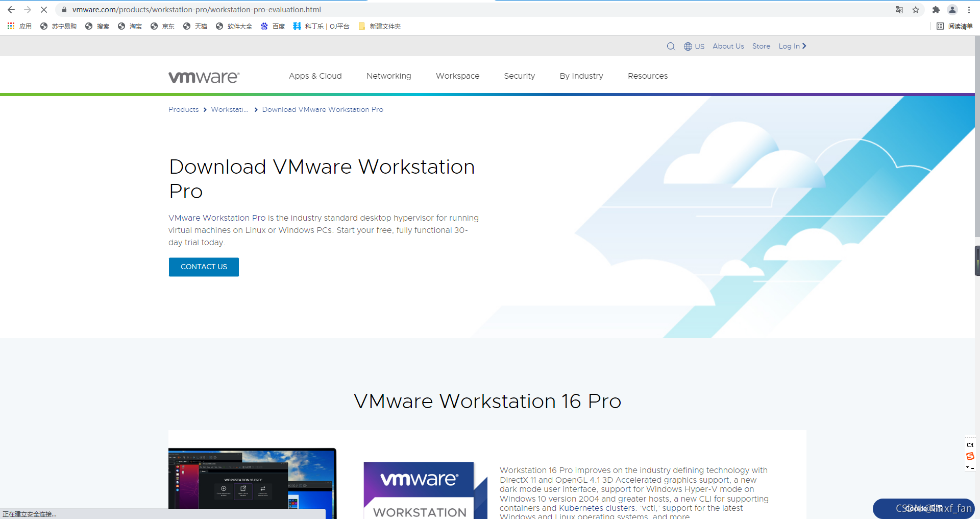Open the Networking menu
980x519 pixels.
(x=389, y=76)
